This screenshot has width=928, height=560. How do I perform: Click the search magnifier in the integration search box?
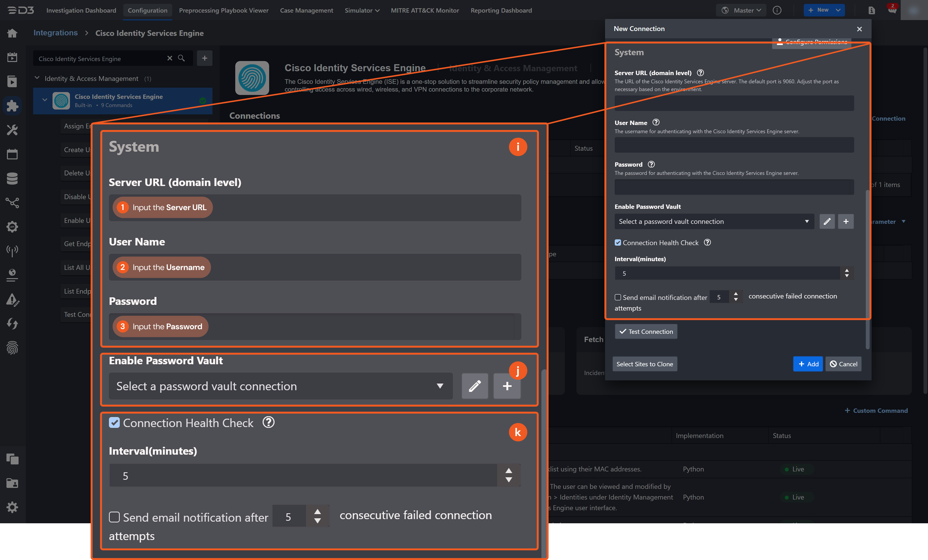[x=181, y=58]
